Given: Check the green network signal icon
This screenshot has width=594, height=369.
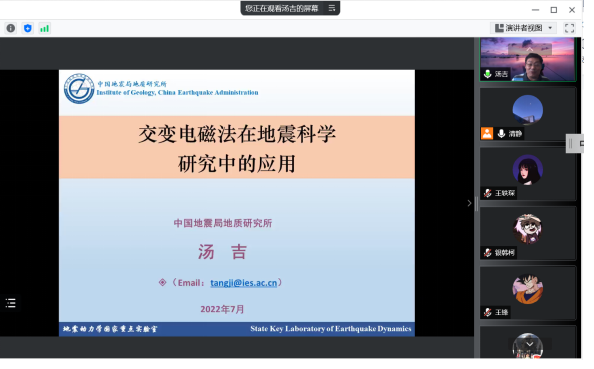Looking at the screenshot, I should pos(45,28).
